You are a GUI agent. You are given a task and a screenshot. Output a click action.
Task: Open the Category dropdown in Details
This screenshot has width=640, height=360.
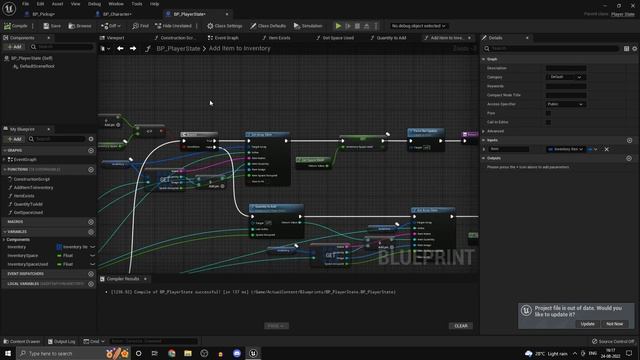tap(566, 77)
